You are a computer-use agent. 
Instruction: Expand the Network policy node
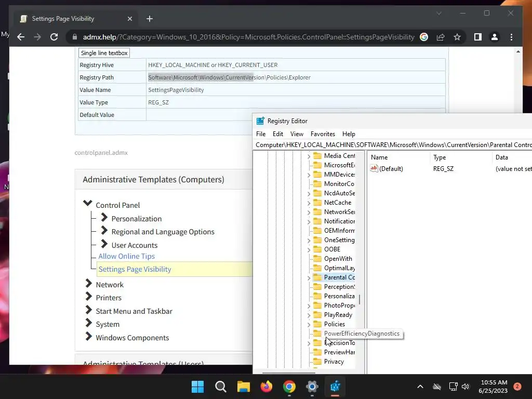tap(88, 283)
